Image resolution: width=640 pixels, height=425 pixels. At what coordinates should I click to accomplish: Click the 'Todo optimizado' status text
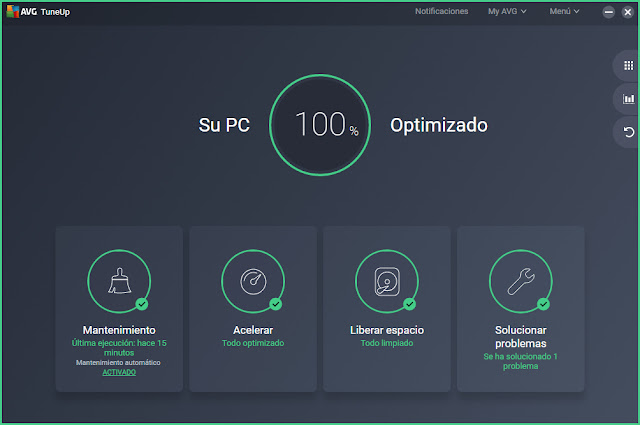pos(253,343)
